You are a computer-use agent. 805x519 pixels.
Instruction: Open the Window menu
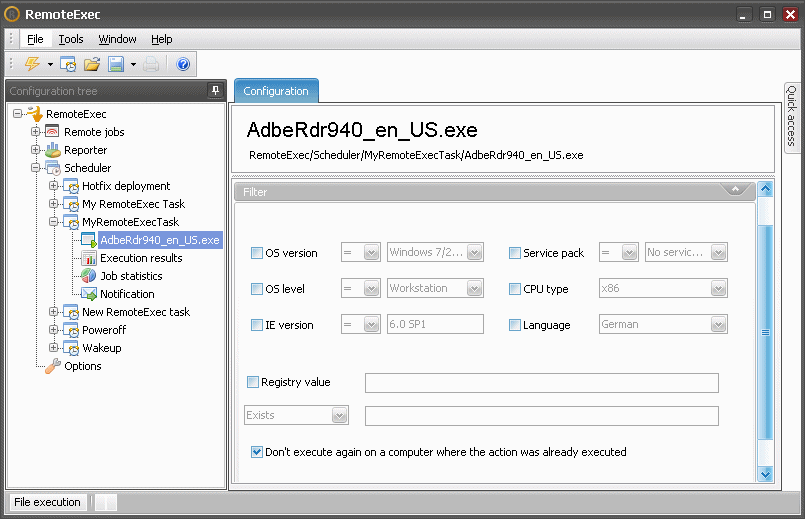[x=118, y=39]
